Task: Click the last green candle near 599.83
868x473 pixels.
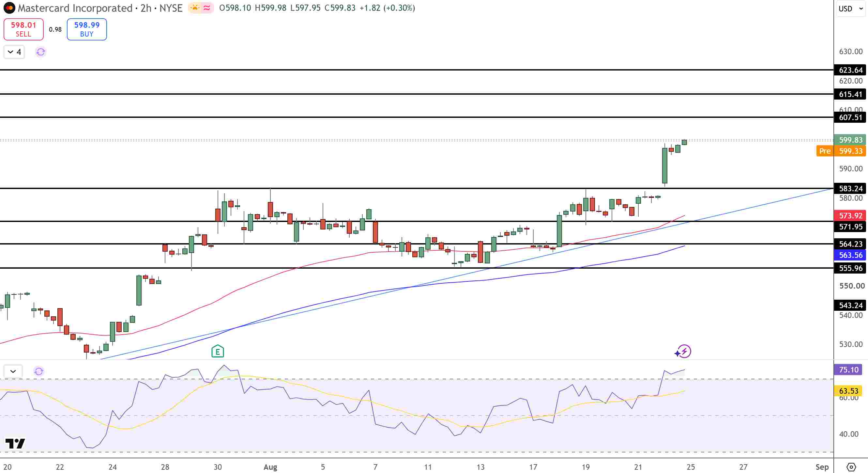Action: point(684,142)
